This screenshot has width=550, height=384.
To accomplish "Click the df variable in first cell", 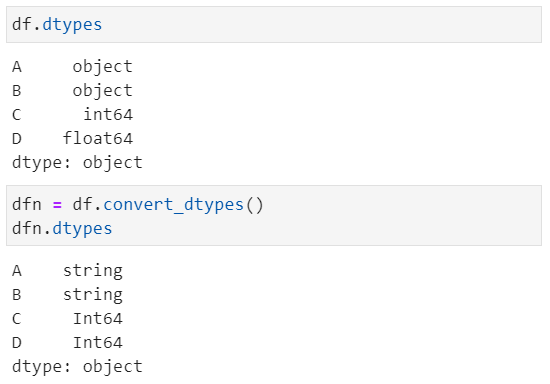I will coord(22,25).
